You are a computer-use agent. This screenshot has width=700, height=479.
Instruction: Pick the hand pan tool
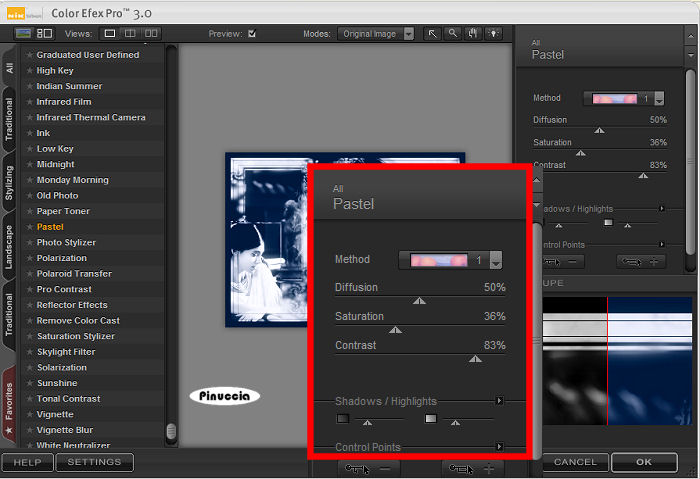[473, 33]
